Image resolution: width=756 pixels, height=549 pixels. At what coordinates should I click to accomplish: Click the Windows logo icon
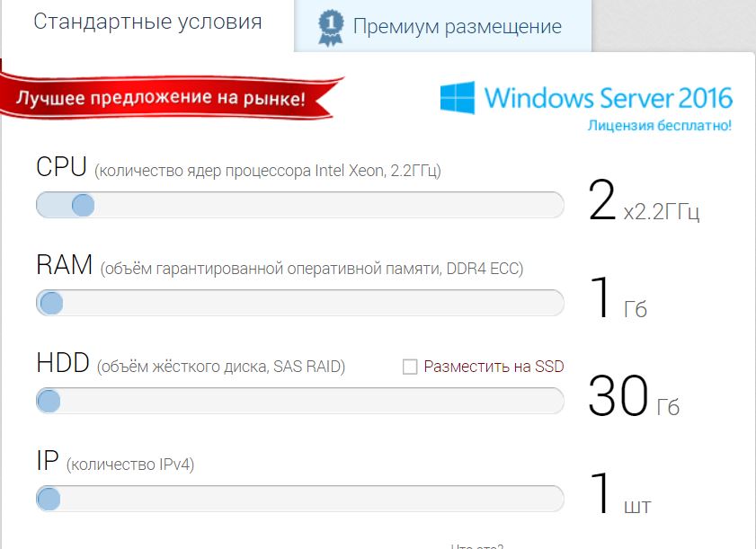pyautogui.click(x=457, y=97)
